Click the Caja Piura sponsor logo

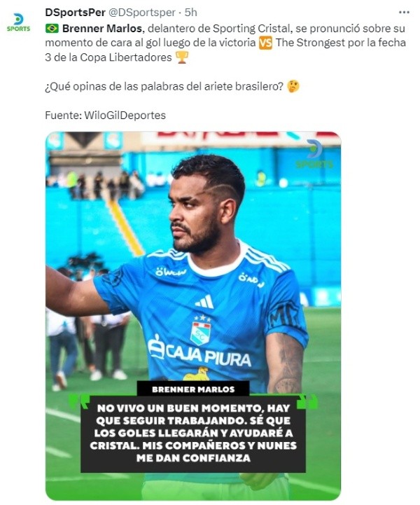click(x=199, y=353)
